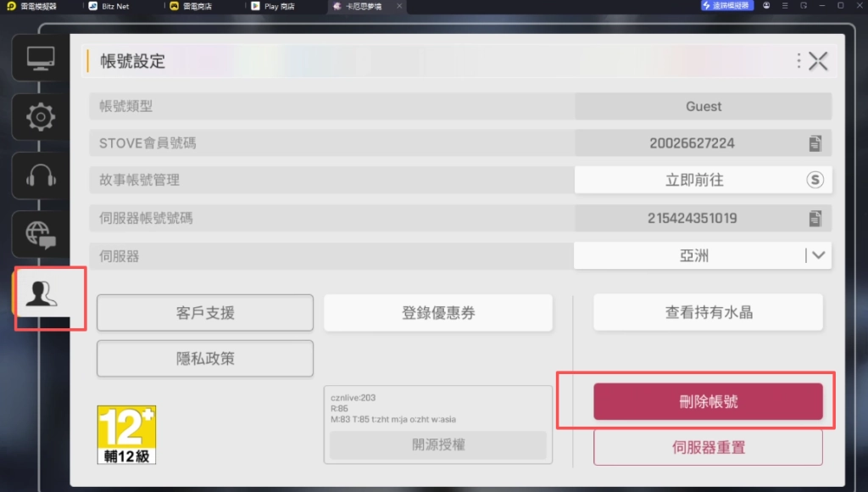Copy the STOVE member number
868x492 pixels.
[815, 143]
